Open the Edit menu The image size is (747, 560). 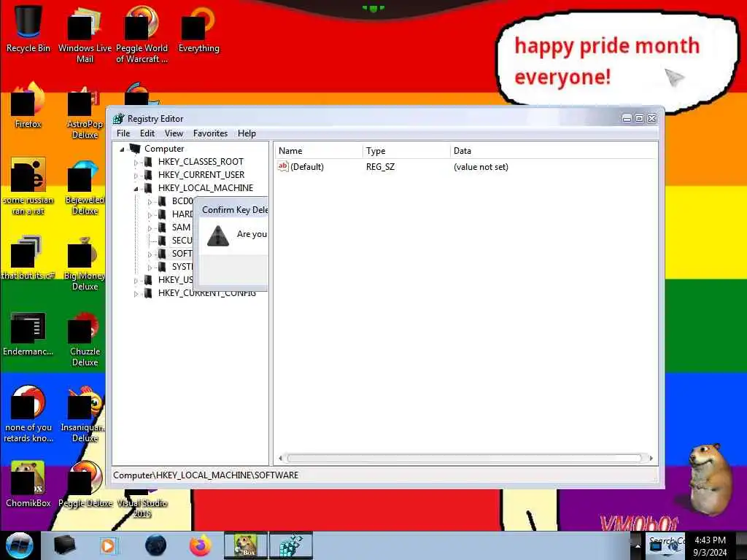pyautogui.click(x=147, y=133)
